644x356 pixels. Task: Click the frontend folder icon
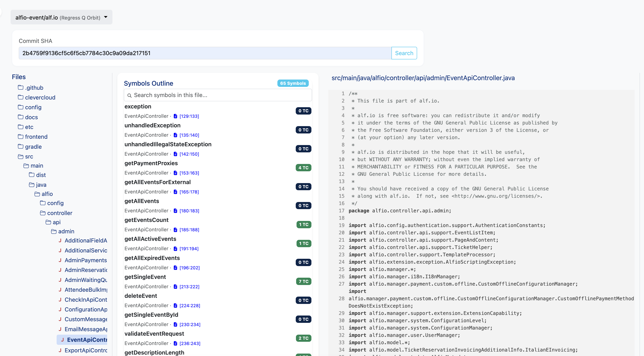tap(21, 137)
